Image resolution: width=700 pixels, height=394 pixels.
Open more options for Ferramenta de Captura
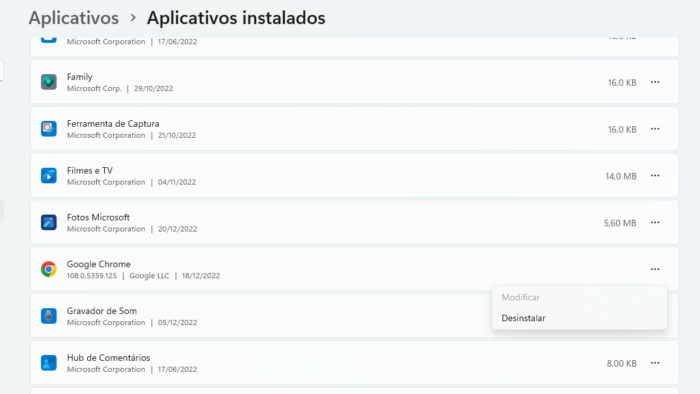[x=655, y=129]
